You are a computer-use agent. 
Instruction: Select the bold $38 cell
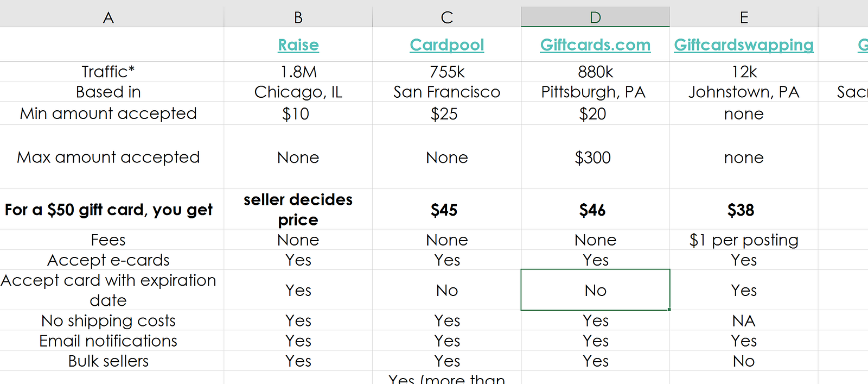(741, 210)
